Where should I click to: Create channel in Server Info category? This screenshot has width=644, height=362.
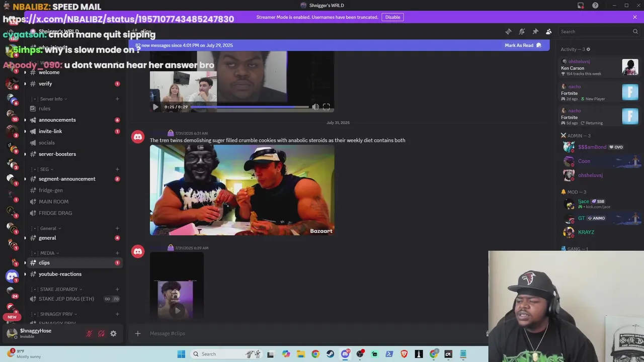pos(117,99)
